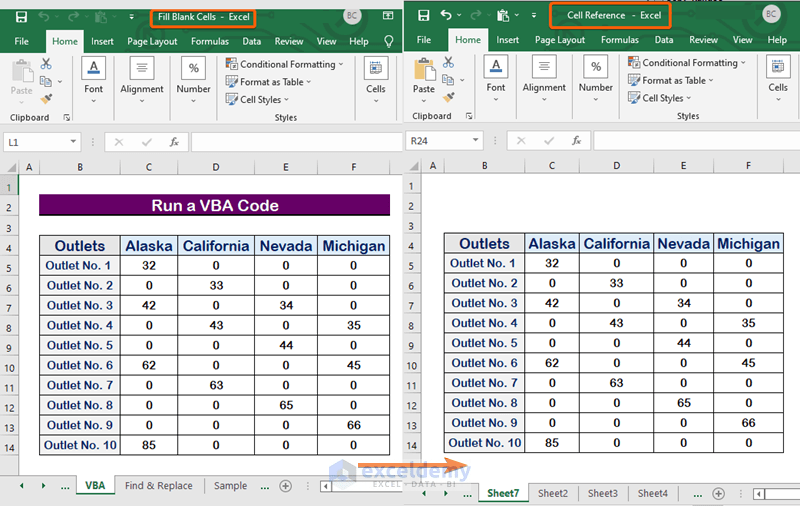Click Cut scissors in Cell Reference window
Viewport: 800px width, 506px height.
tap(448, 62)
